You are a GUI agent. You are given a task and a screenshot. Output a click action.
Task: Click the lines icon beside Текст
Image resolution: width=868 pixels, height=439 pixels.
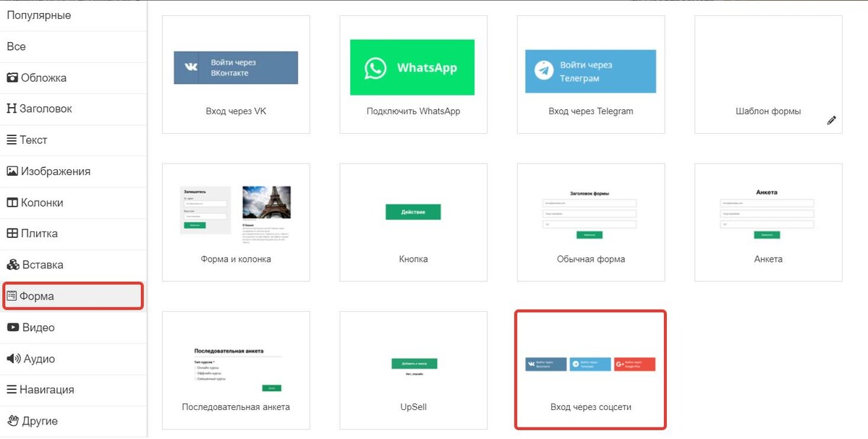[x=12, y=140]
